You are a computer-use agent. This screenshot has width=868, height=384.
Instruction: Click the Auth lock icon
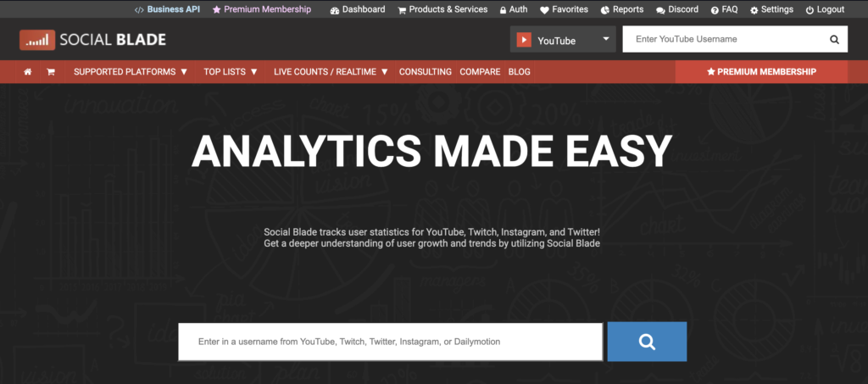tap(503, 10)
